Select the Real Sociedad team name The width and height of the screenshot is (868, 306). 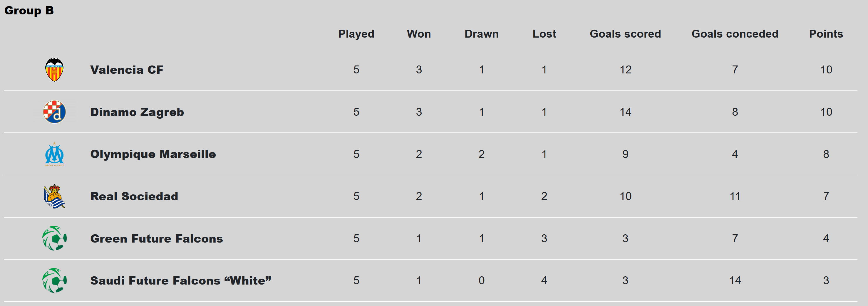pos(134,196)
